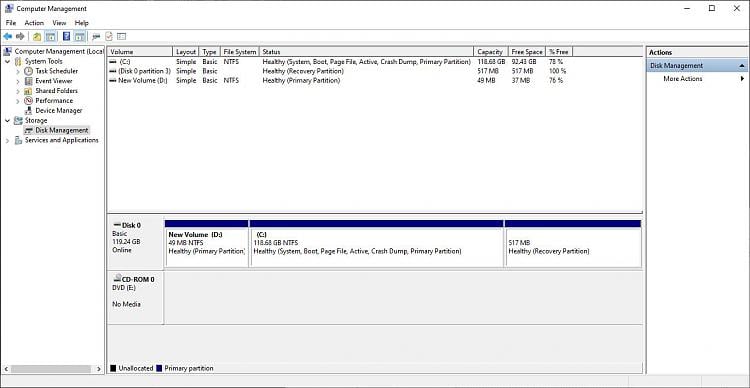
Task: Click the drive icon beside (C:) volume
Action: [113, 62]
